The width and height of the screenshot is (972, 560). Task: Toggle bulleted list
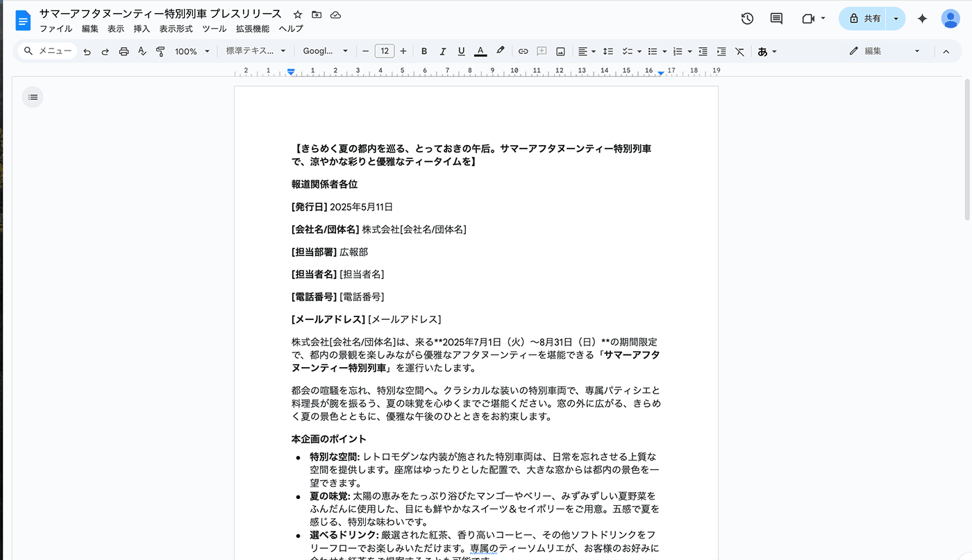[652, 51]
